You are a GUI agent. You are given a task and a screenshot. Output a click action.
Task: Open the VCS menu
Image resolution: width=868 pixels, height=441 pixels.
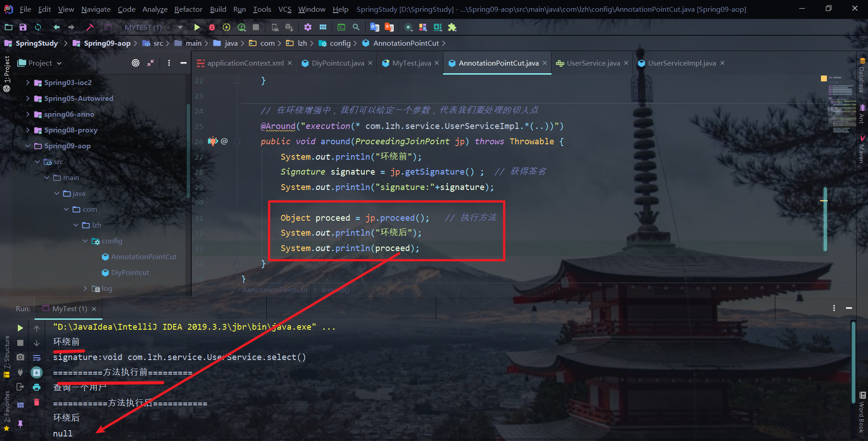pos(285,9)
